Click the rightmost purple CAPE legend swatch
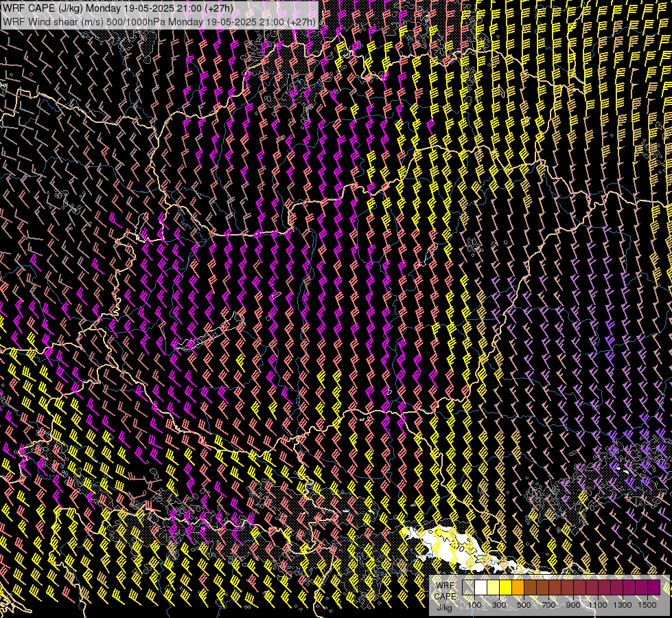The image size is (672, 618). [654, 587]
